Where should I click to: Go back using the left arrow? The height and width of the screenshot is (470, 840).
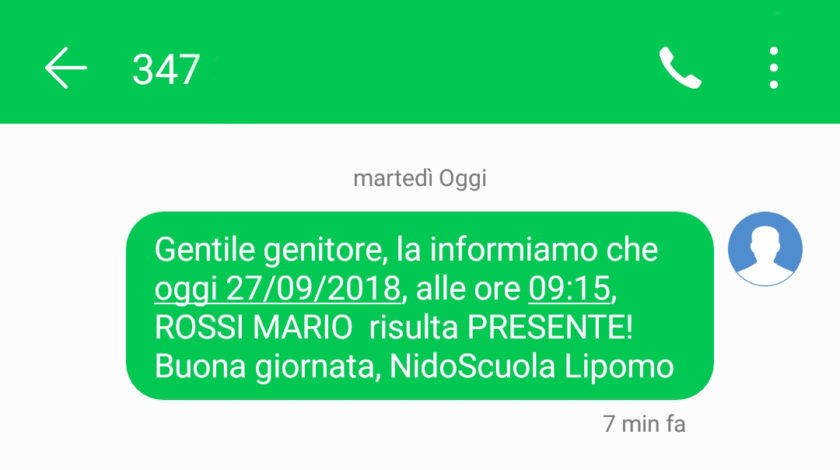[65, 68]
